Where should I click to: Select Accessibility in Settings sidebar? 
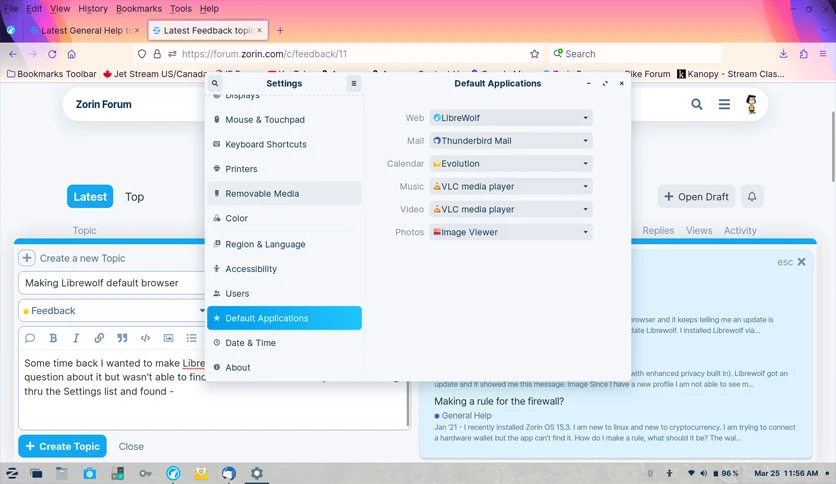[284, 269]
